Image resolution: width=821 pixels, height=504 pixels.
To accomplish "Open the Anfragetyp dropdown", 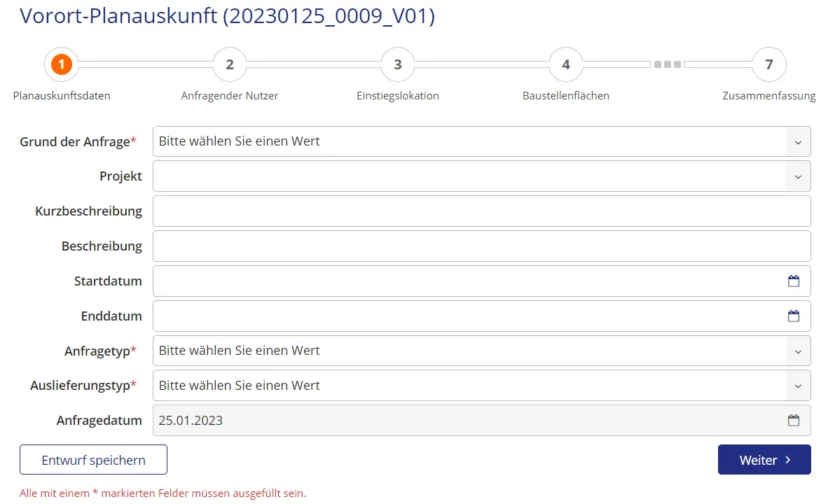I will point(797,350).
